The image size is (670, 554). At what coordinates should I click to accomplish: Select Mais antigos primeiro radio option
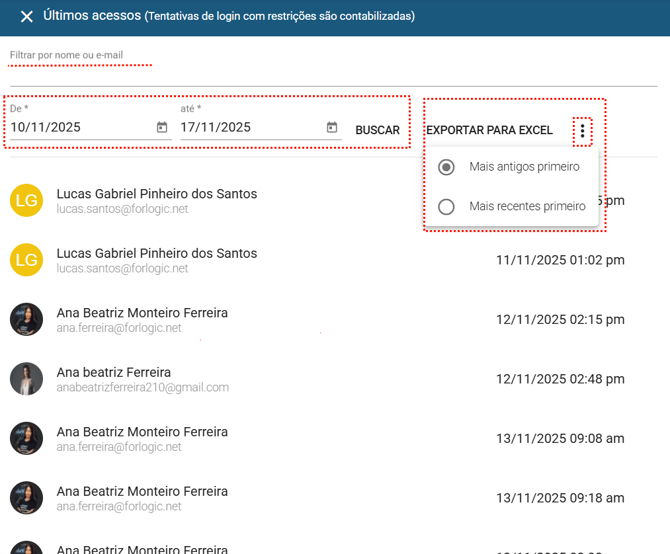(447, 167)
